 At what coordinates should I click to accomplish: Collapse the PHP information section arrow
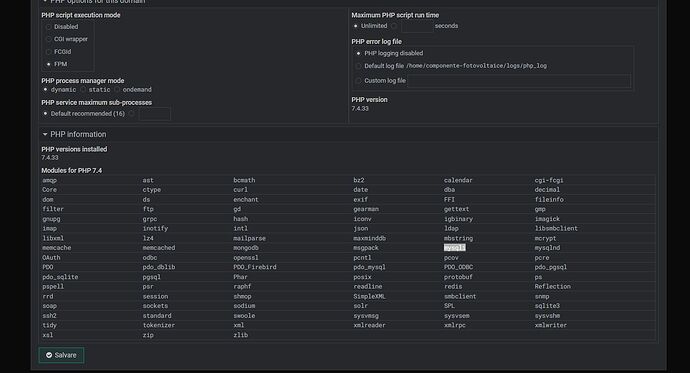[x=45, y=134]
